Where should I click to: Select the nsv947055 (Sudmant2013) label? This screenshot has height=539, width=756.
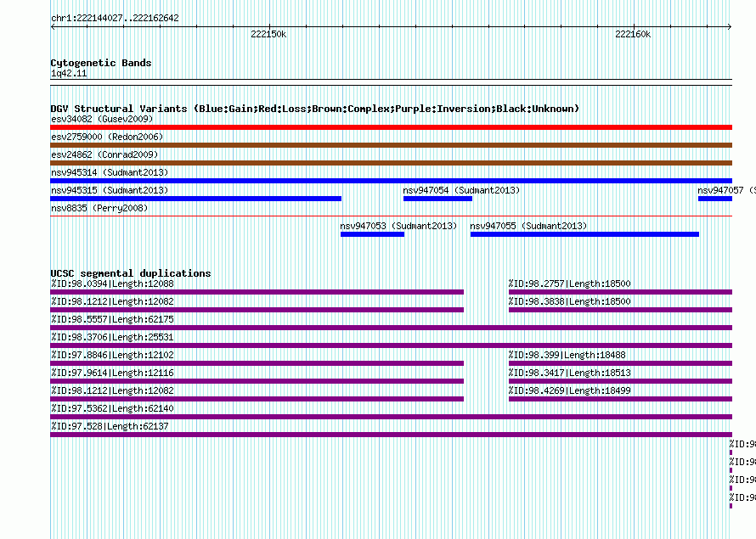[x=528, y=226]
